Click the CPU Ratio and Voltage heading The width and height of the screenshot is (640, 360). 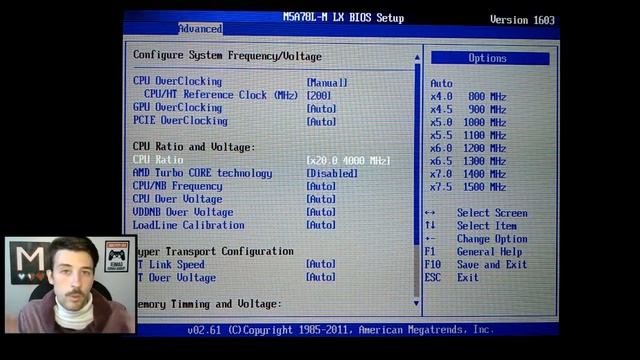click(x=194, y=147)
